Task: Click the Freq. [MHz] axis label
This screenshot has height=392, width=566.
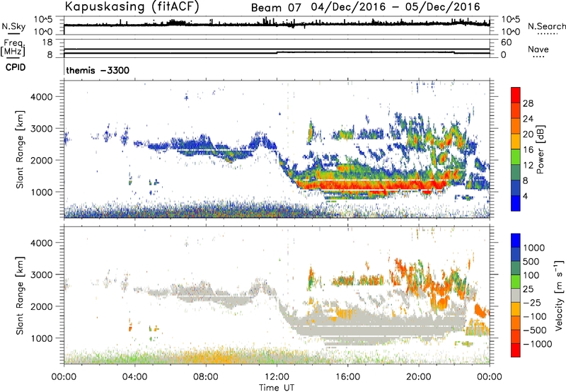Action: point(14,47)
